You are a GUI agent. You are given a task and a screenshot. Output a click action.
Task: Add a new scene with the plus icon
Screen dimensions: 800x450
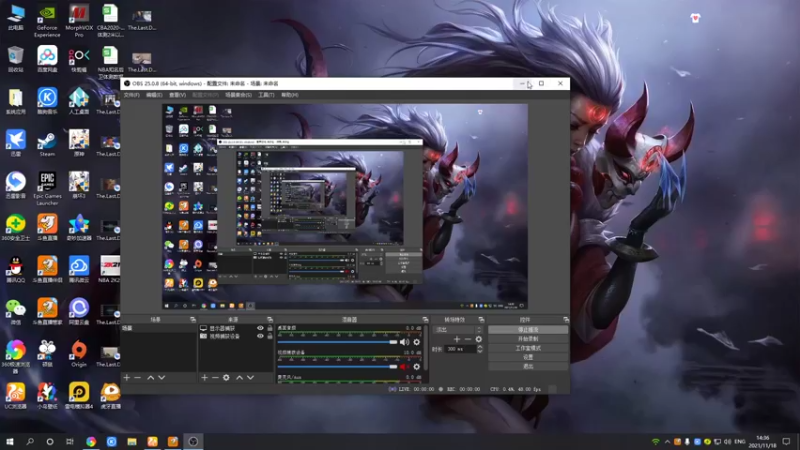click(x=127, y=378)
